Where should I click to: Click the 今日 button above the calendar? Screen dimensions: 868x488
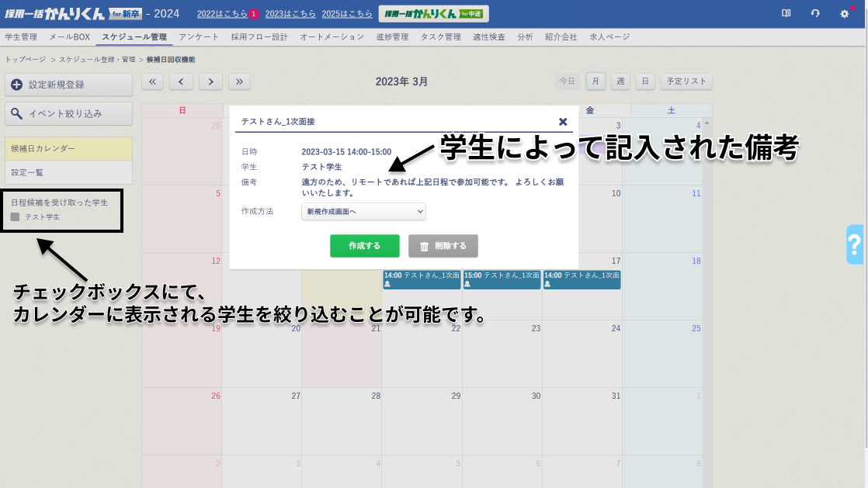[567, 81]
